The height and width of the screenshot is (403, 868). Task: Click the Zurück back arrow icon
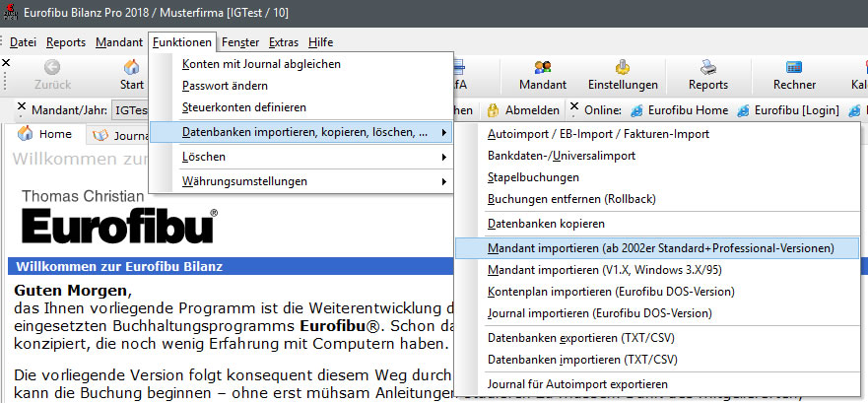click(x=52, y=67)
